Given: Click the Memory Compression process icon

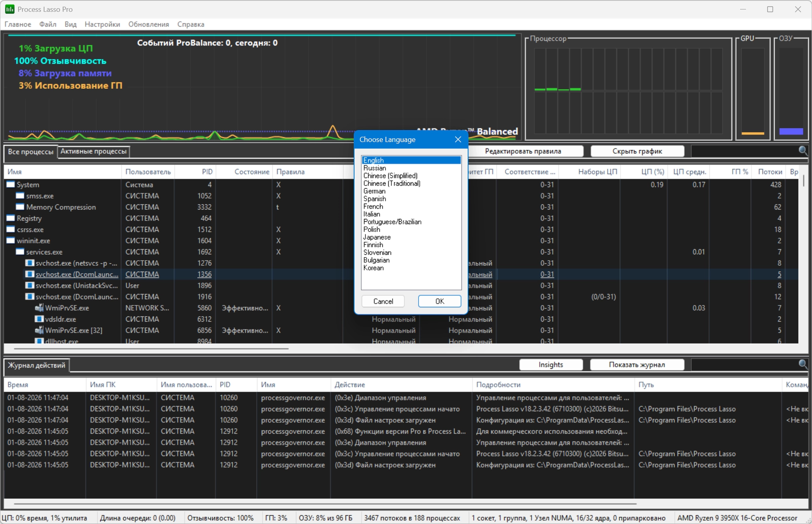Looking at the screenshot, I should click(x=20, y=207).
